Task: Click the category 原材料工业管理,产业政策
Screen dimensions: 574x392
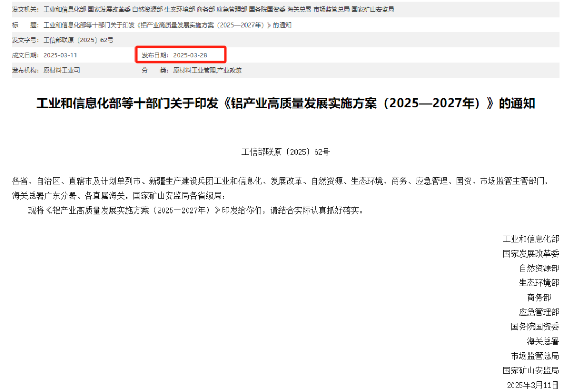Action: pyautogui.click(x=207, y=70)
